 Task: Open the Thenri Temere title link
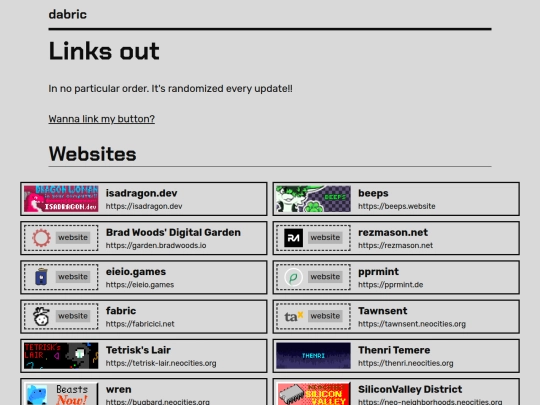(394, 350)
